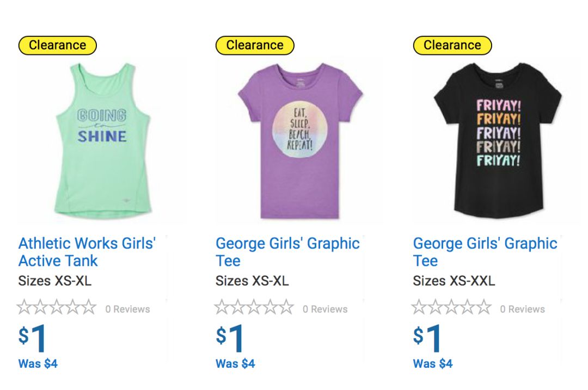The height and width of the screenshot is (390, 588).
Task: View the purple Eat Sleep Beach Repeat tee image
Action: [300, 140]
